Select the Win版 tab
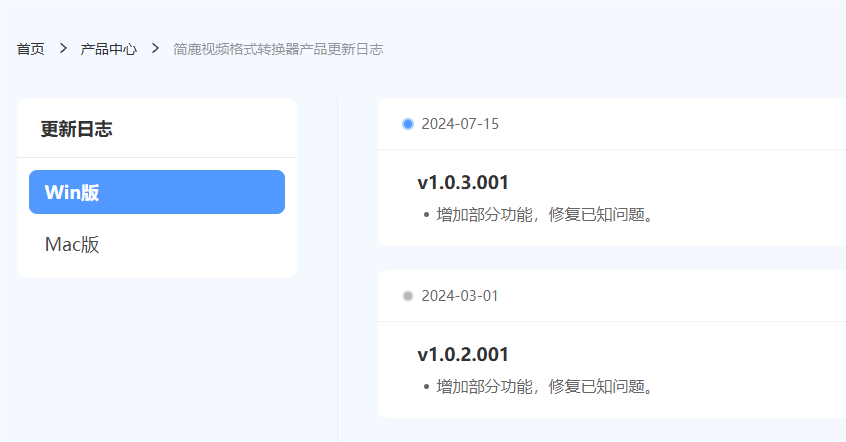 pyautogui.click(x=157, y=192)
